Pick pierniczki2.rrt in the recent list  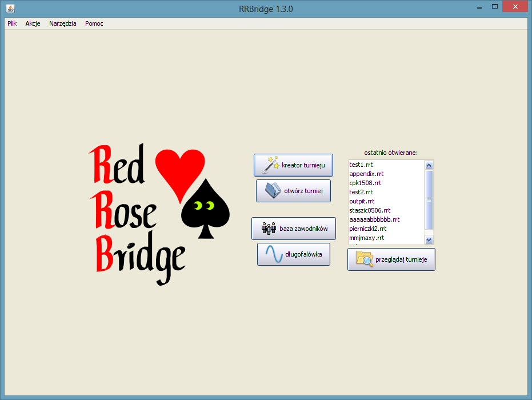pyautogui.click(x=368, y=229)
